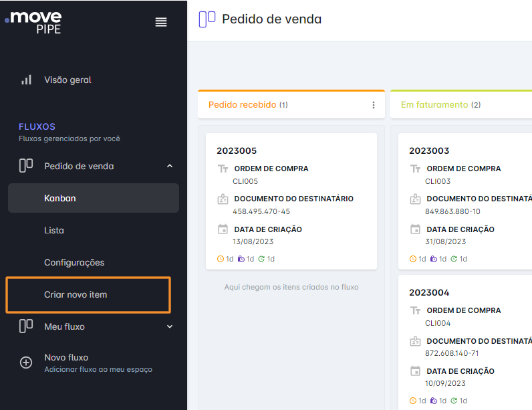Click the date 10/09/2023
532x410 pixels.
(x=446, y=383)
